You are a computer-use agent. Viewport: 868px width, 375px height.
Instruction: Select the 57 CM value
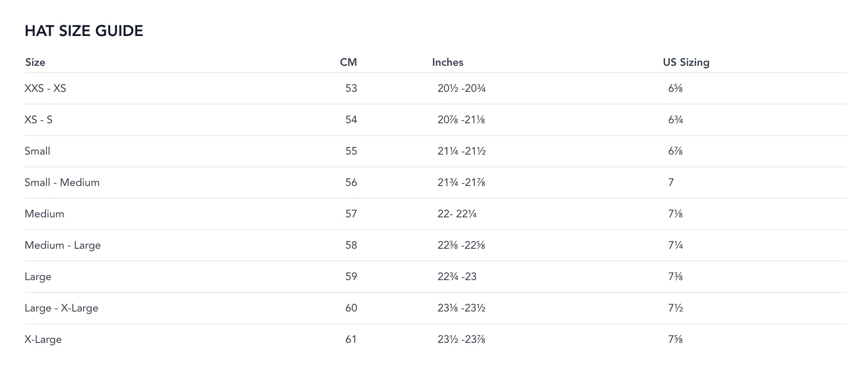point(351,214)
